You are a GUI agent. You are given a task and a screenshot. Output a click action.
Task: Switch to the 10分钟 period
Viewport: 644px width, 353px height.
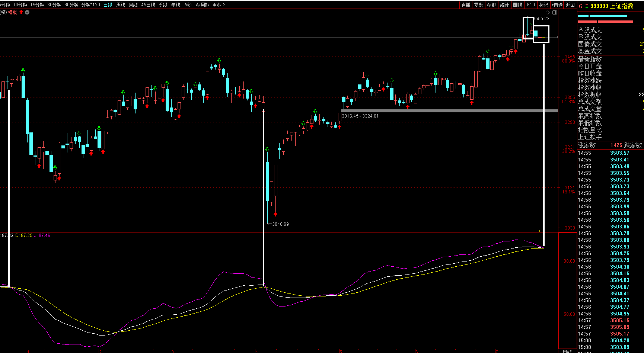20,5
